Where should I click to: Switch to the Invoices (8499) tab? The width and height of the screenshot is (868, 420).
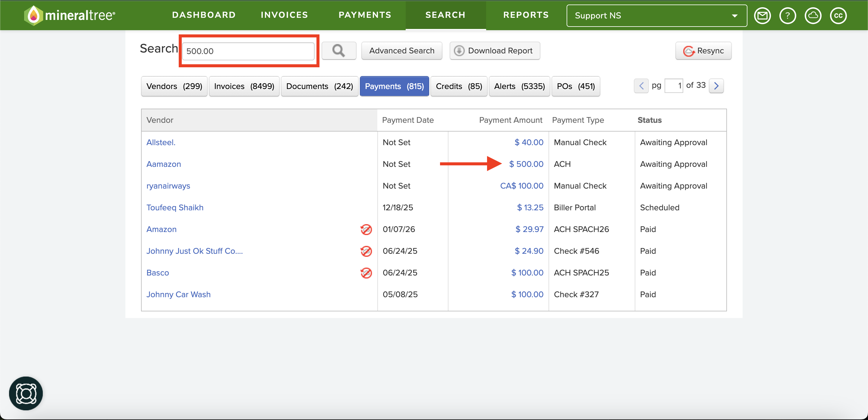click(x=244, y=86)
